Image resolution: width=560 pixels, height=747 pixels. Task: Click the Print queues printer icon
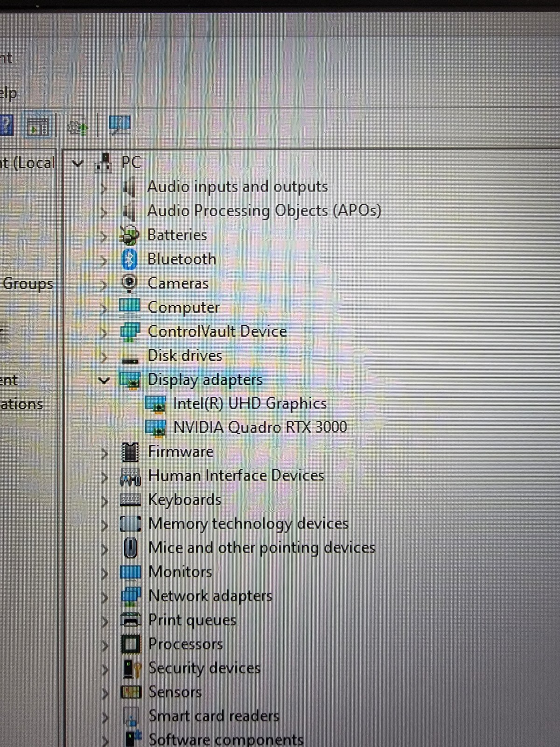tap(131, 620)
